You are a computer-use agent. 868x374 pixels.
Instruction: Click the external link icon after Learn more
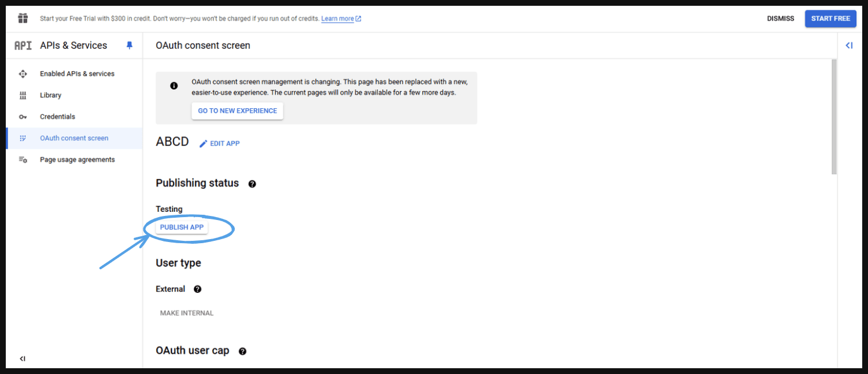pos(359,19)
